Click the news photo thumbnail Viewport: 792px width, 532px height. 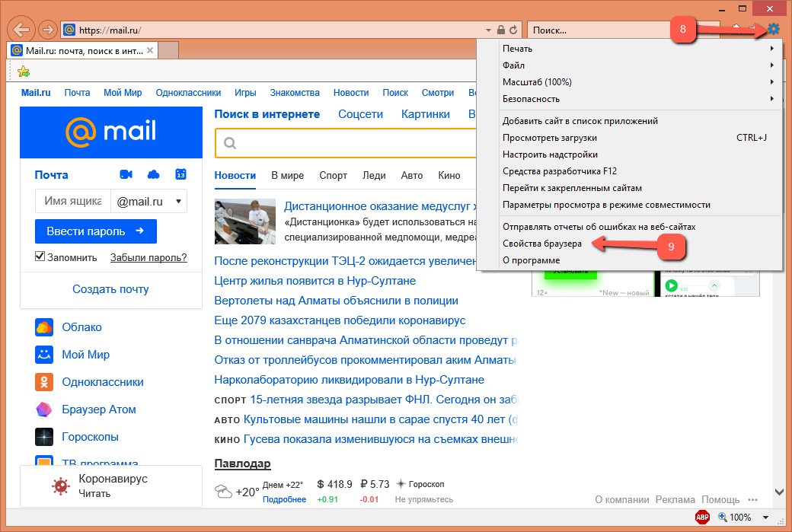(245, 221)
